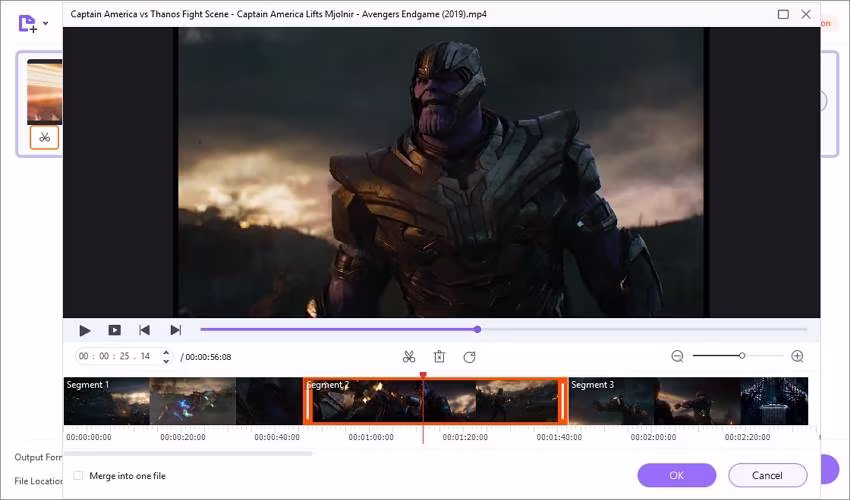This screenshot has width=850, height=500.
Task: Click the timeline zoom slider handle
Action: [x=742, y=356]
